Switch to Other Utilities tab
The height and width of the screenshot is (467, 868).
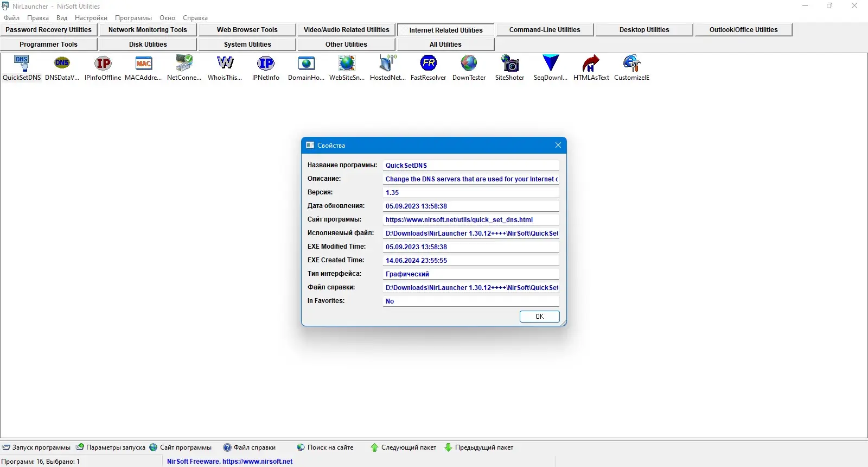(346, 45)
